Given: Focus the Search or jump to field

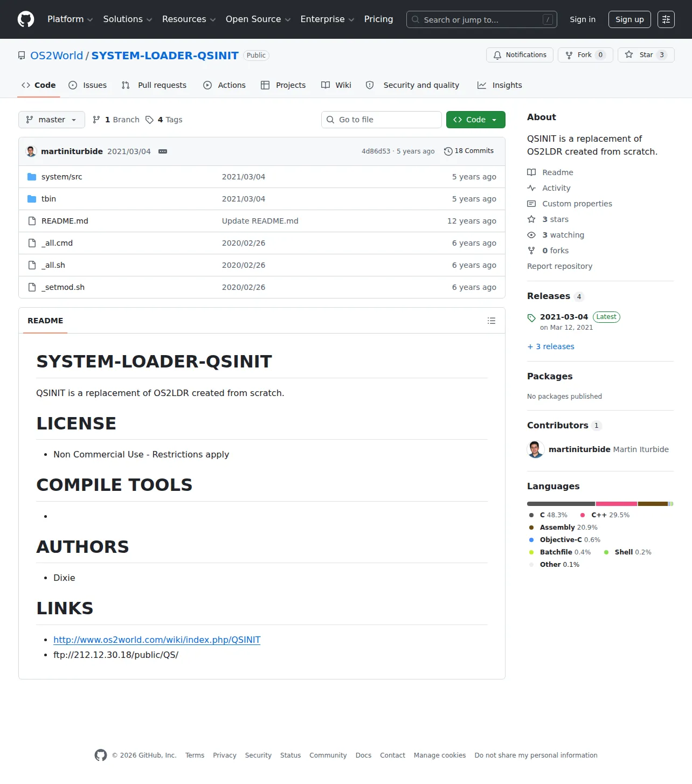Looking at the screenshot, I should point(482,19).
